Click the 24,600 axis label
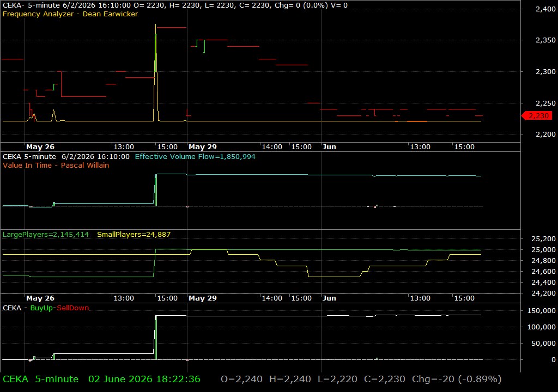Viewport: 558px width, 392px height. click(x=543, y=272)
